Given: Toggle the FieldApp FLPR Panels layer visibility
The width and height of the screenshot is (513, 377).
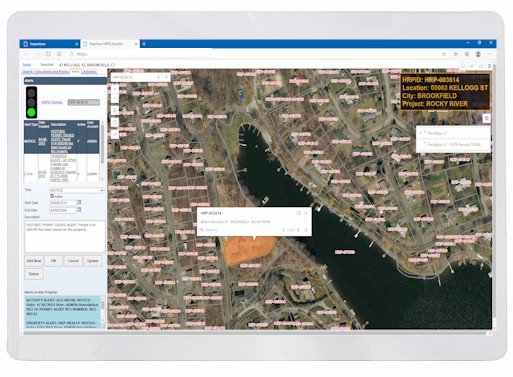Looking at the screenshot, I should 425,144.
